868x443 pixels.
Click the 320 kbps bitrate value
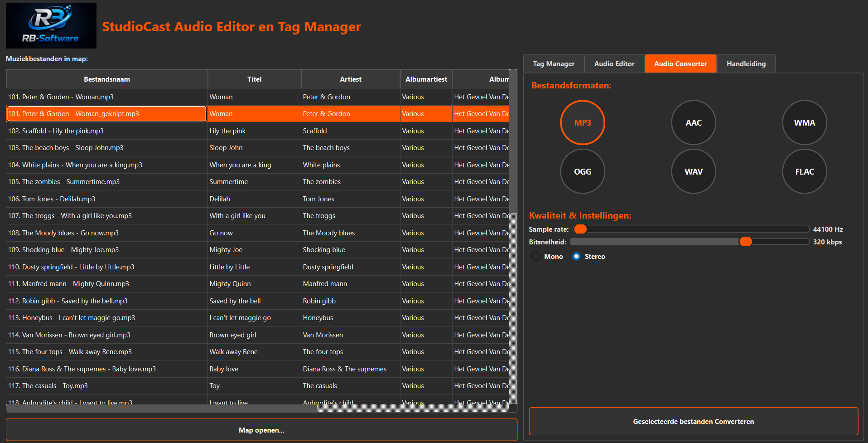pos(827,242)
